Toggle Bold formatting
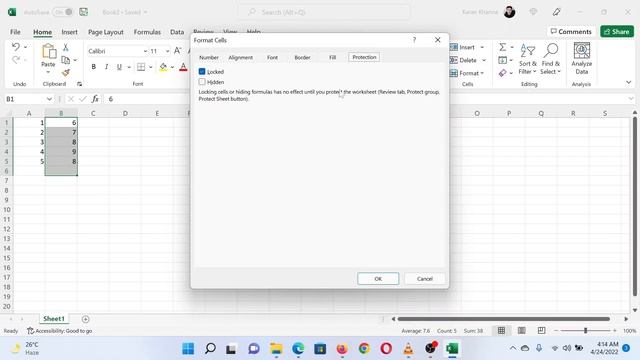The width and height of the screenshot is (640, 360). pos(93,67)
